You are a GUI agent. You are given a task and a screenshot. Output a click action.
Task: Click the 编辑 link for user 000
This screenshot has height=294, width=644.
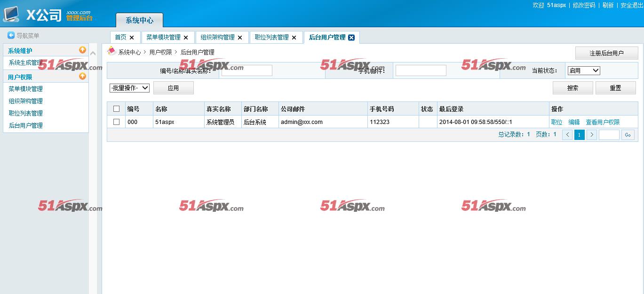(574, 122)
